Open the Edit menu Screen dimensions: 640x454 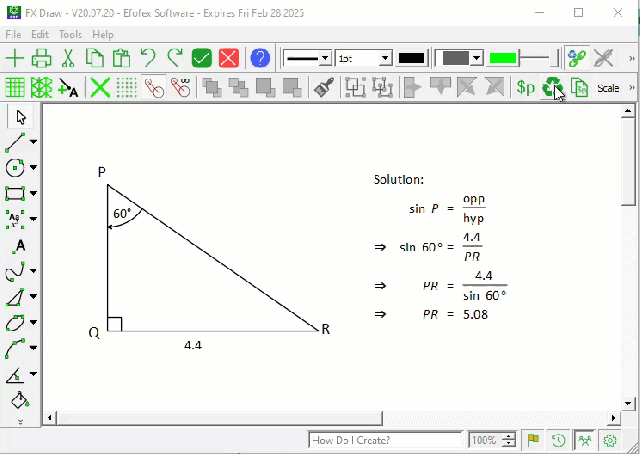(x=40, y=34)
